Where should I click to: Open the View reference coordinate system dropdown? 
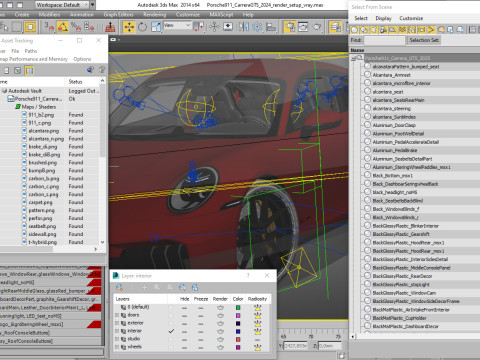click(177, 25)
